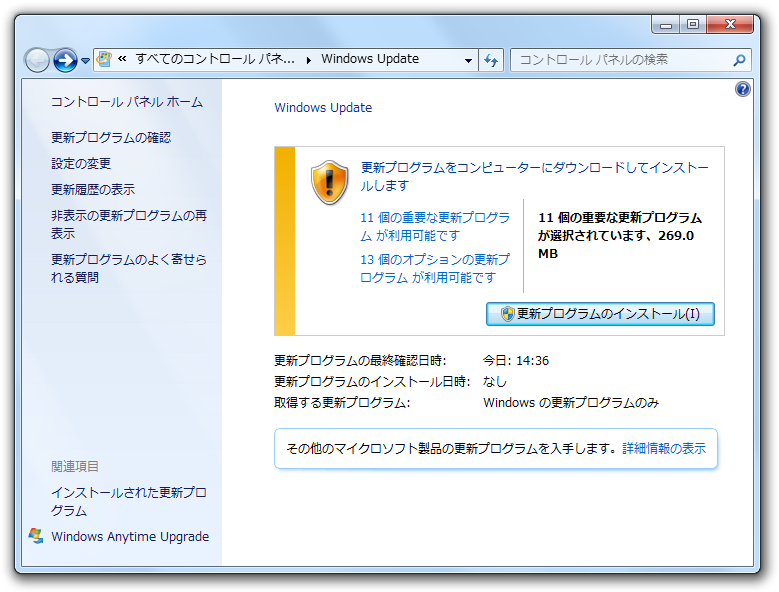
Task: Click 詳細情報の表示 link
Action: 664,449
